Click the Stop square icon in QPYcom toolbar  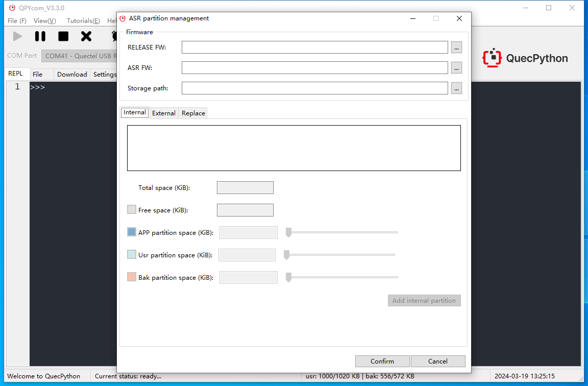63,36
